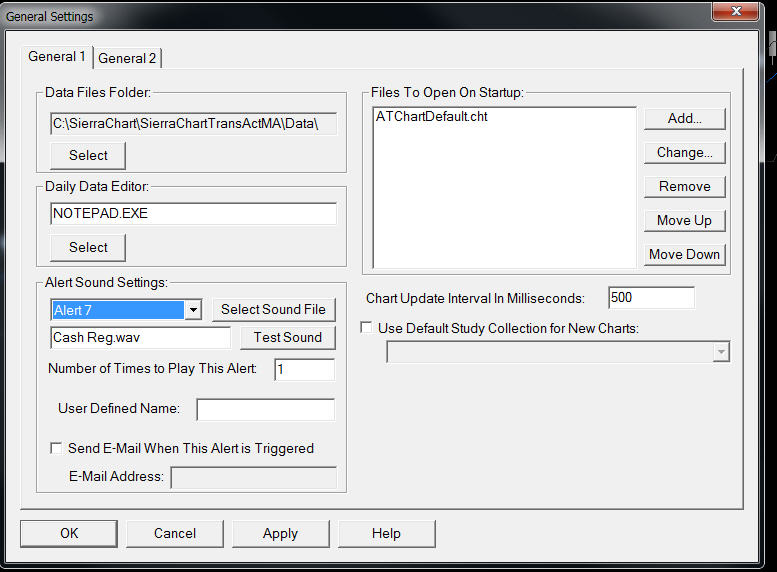
Task: Click the Cash Reg.wav sound file field
Action: tap(141, 338)
